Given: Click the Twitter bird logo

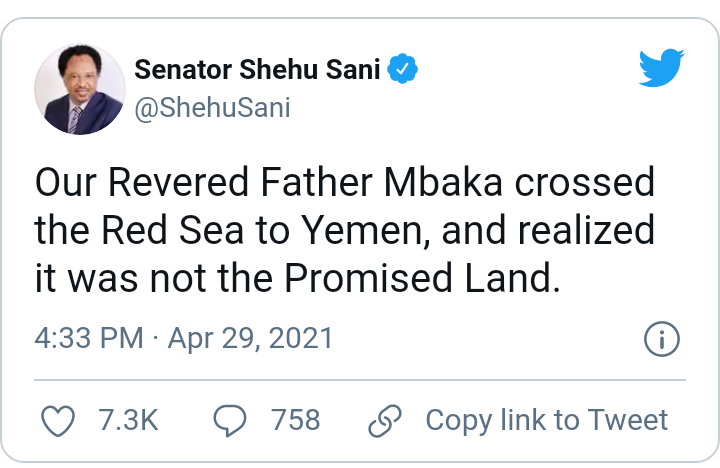Looking at the screenshot, I should [660, 70].
